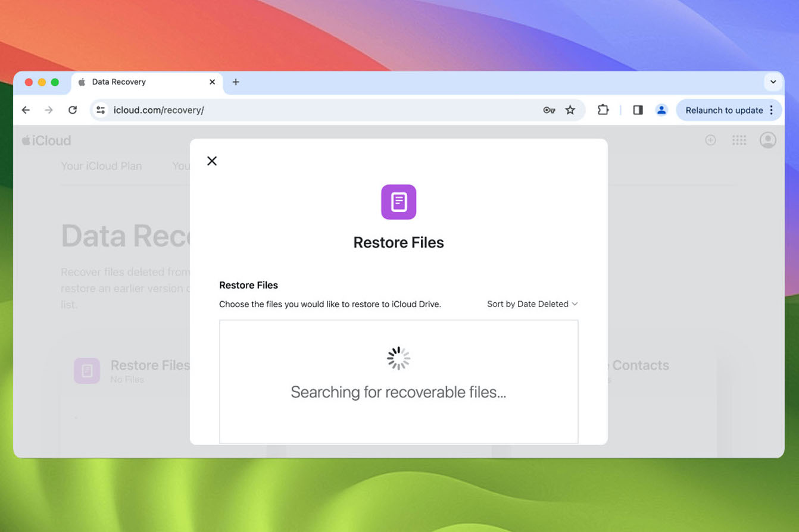Open site information icon in address bar
799x532 pixels.
[x=100, y=109]
